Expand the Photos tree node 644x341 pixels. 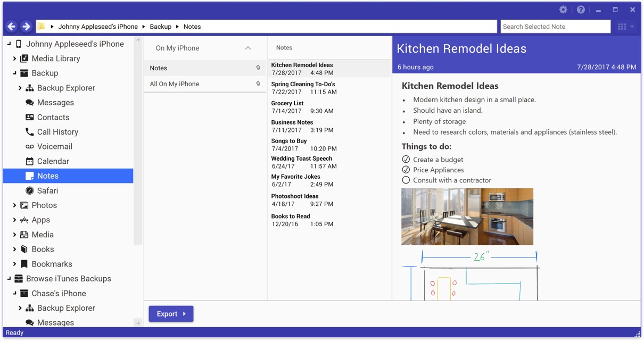(x=14, y=205)
